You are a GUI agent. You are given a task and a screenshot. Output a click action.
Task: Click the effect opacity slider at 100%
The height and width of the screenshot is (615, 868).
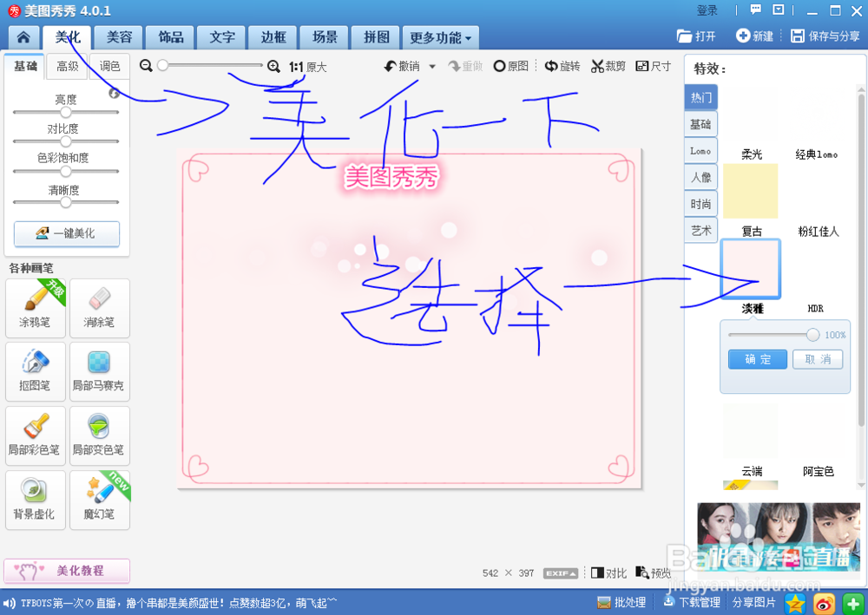point(812,335)
